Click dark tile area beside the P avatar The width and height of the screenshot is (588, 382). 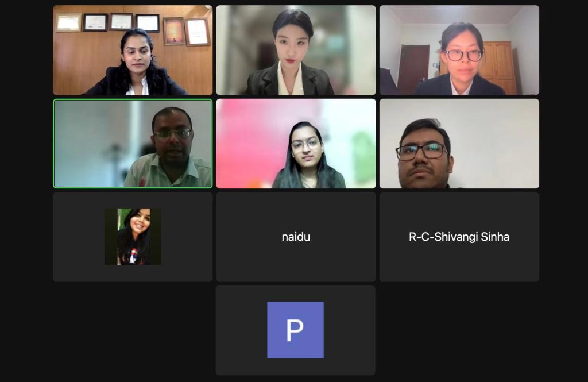coord(350,330)
